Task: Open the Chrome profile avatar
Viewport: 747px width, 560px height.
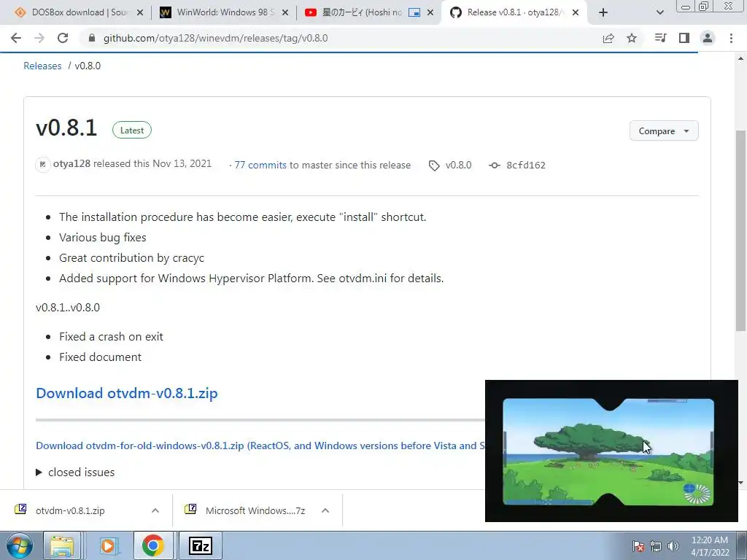Action: point(708,38)
